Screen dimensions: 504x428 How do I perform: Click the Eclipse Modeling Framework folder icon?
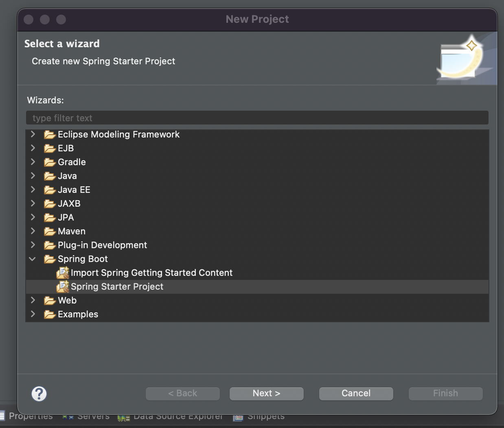50,135
